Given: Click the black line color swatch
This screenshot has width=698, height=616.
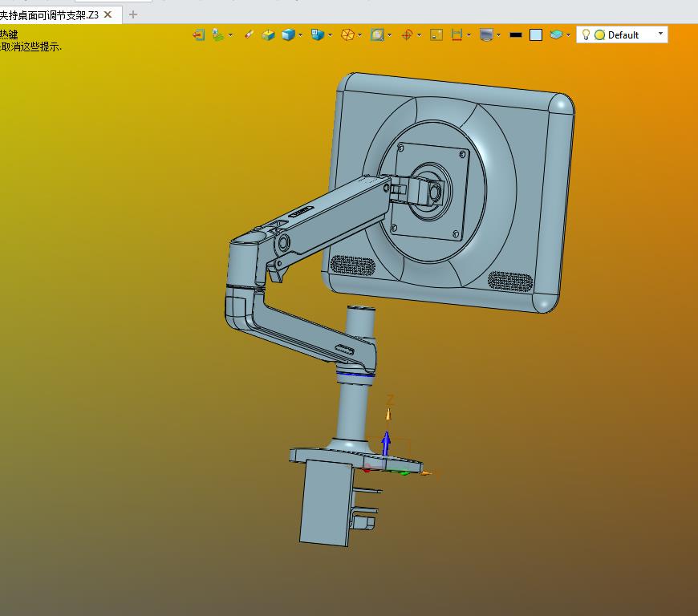Looking at the screenshot, I should [x=516, y=34].
